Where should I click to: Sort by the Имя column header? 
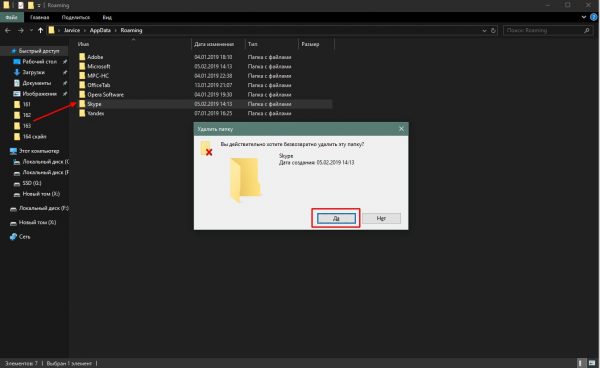pos(83,44)
